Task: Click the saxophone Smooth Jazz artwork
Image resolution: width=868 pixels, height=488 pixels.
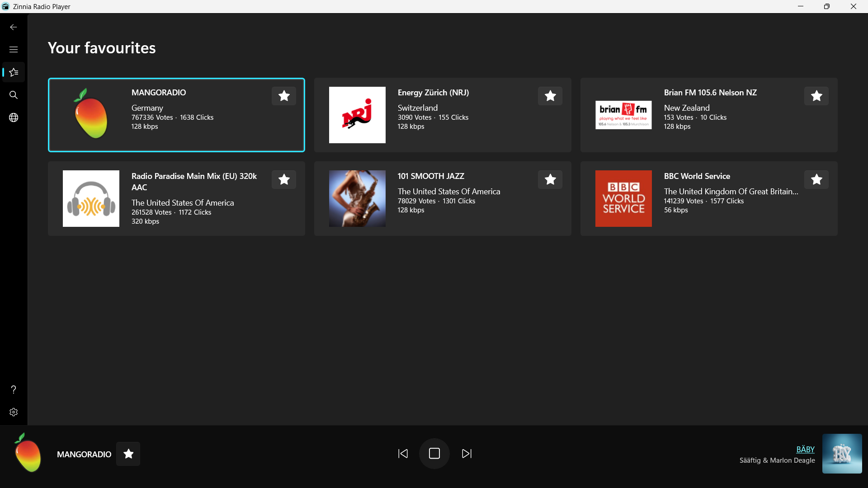Action: [357, 198]
